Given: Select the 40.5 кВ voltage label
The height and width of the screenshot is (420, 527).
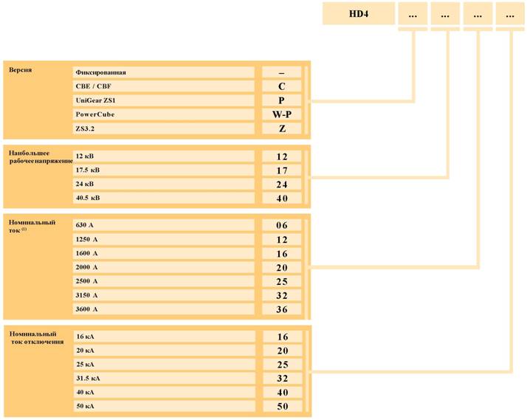Looking at the screenshot, I should pyautogui.click(x=88, y=198).
